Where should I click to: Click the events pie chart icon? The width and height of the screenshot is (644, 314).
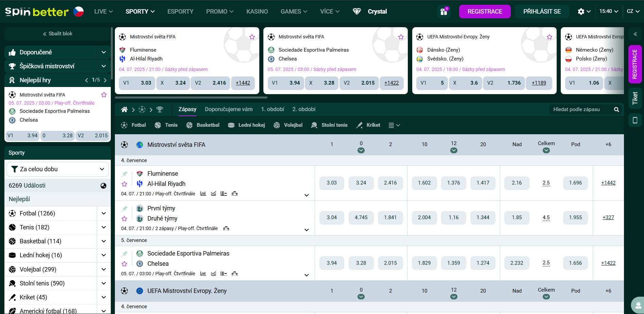pos(103,186)
